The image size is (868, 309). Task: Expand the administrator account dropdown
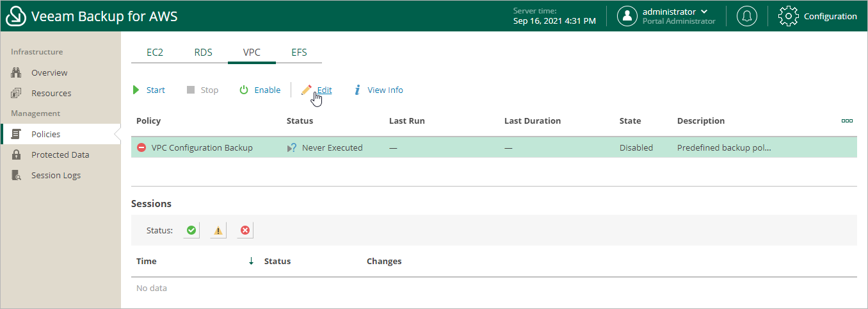pyautogui.click(x=704, y=12)
